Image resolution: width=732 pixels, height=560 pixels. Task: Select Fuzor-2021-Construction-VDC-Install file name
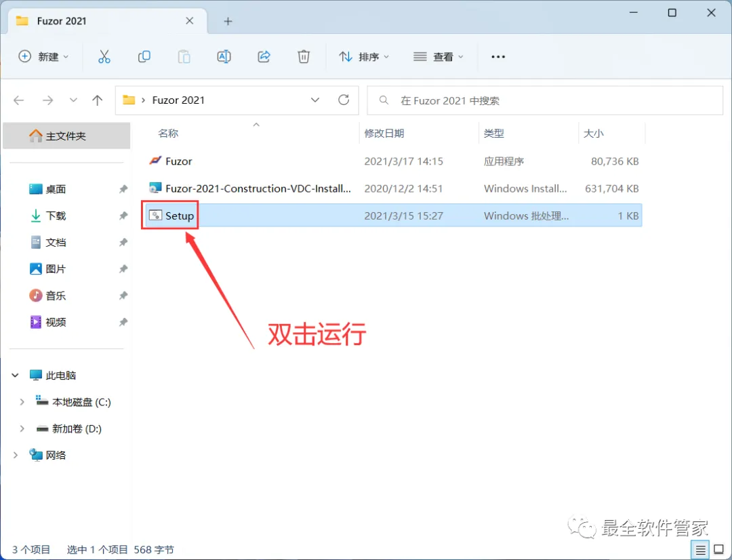(x=258, y=188)
